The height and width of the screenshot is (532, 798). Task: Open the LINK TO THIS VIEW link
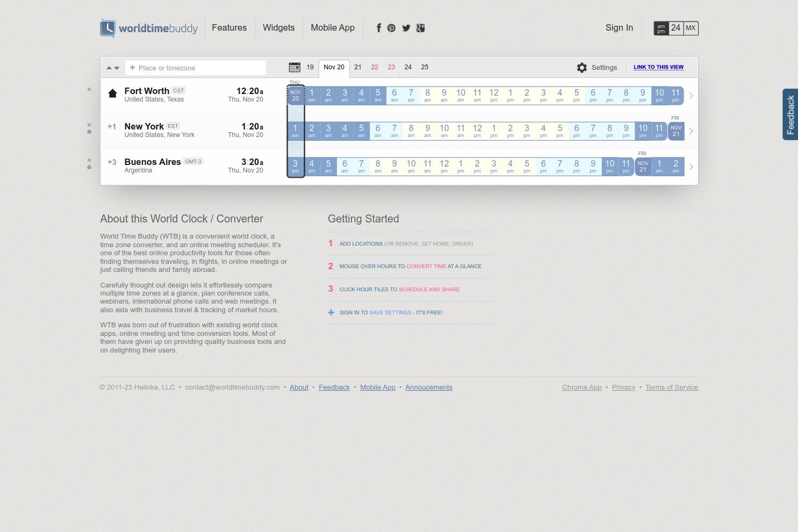658,67
